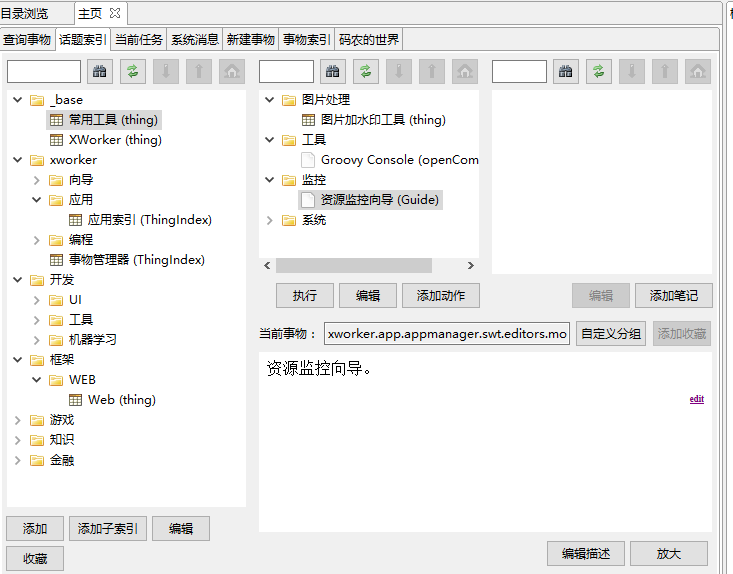Click the green refresh icon in left panel

[x=133, y=72]
